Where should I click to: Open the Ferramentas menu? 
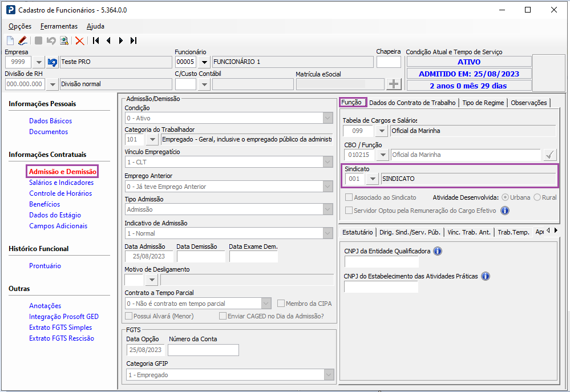point(59,26)
